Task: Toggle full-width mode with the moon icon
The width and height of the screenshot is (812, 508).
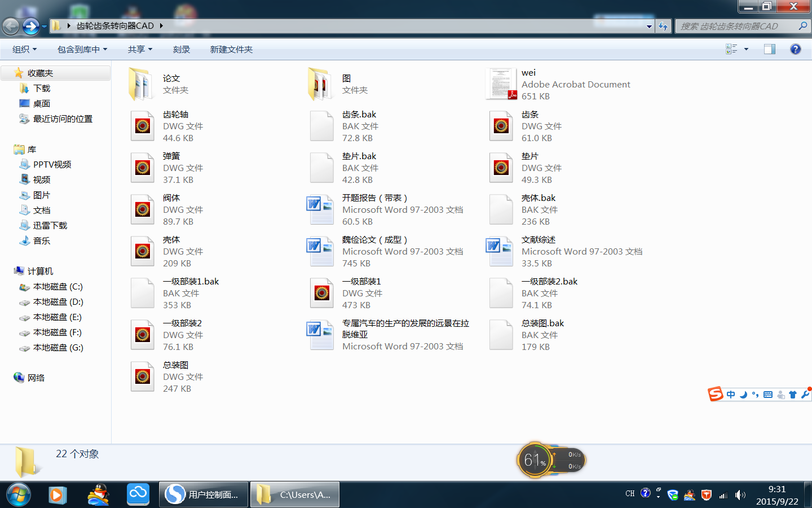Action: (743, 394)
